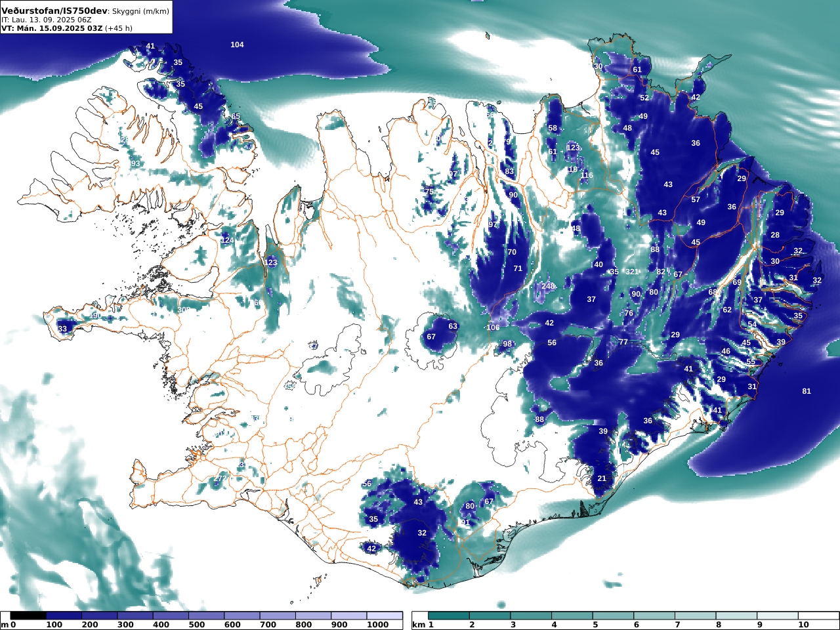Screen dimensions: 840x630
Task: Click the 104 value over the northern sea
Action: pos(237,45)
